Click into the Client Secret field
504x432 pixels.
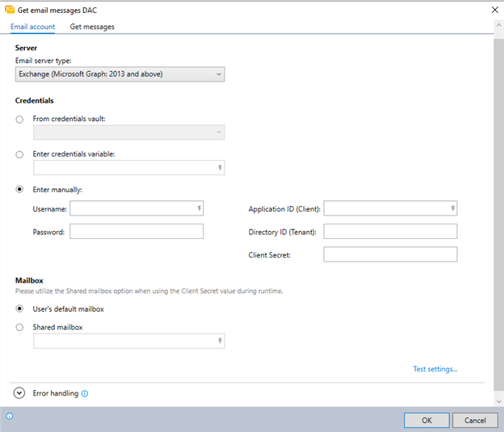[x=390, y=255]
